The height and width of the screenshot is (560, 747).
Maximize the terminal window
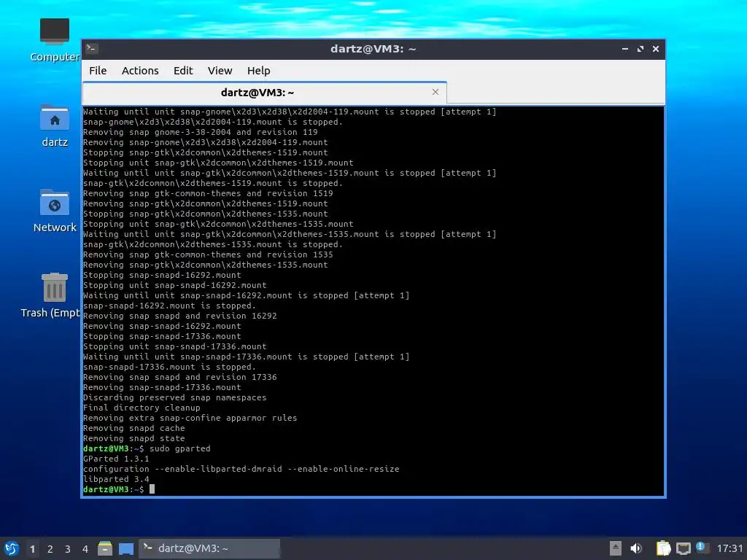click(x=640, y=49)
